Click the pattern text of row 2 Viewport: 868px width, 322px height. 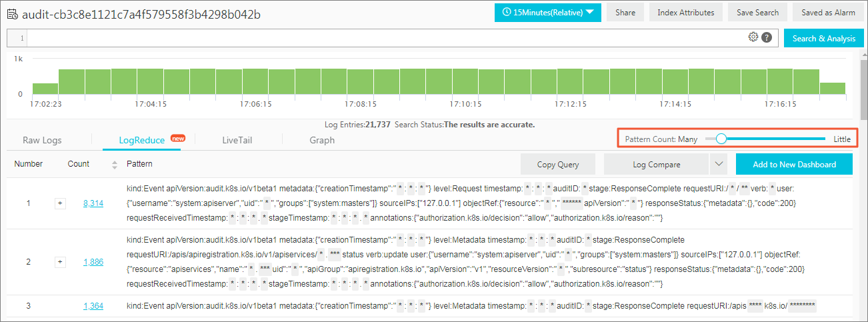point(465,262)
